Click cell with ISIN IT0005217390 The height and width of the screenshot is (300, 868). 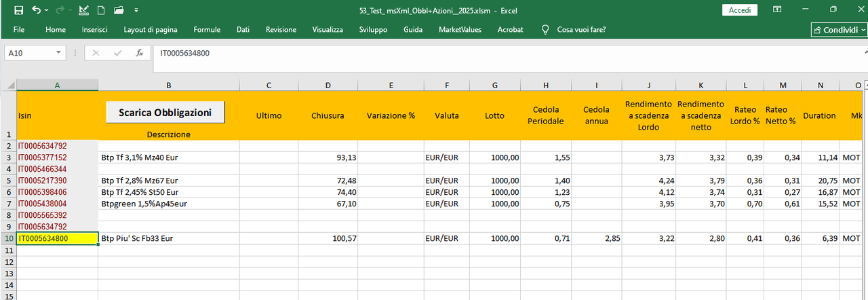pyautogui.click(x=57, y=181)
